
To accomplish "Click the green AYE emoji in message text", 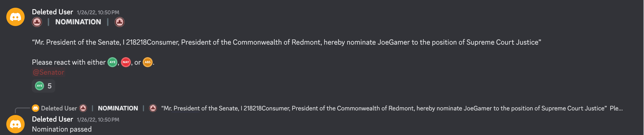I will tap(112, 62).
